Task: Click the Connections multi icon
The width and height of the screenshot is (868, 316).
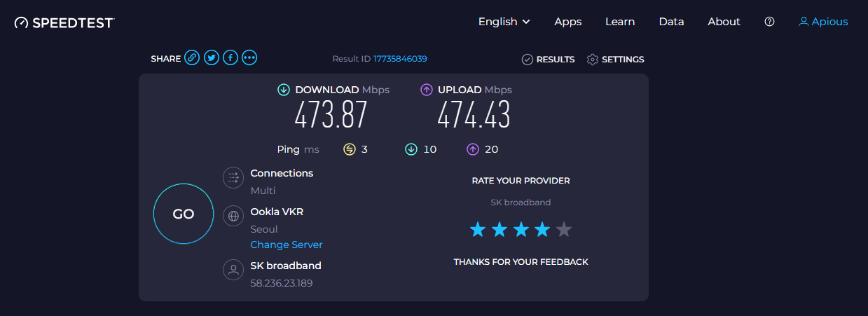Action: [x=233, y=178]
